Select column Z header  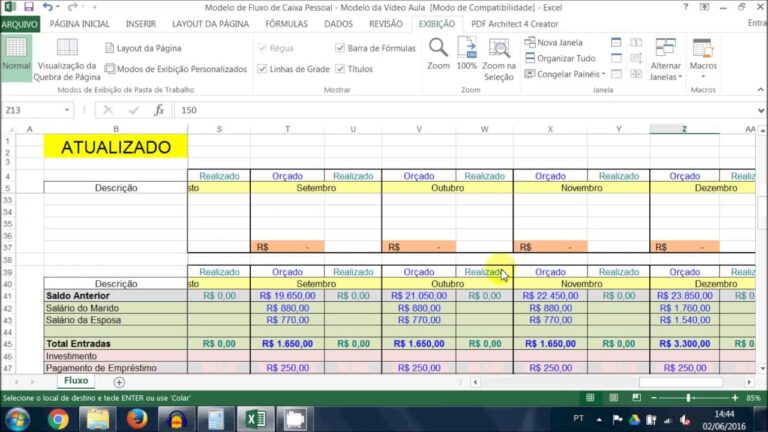click(x=684, y=129)
